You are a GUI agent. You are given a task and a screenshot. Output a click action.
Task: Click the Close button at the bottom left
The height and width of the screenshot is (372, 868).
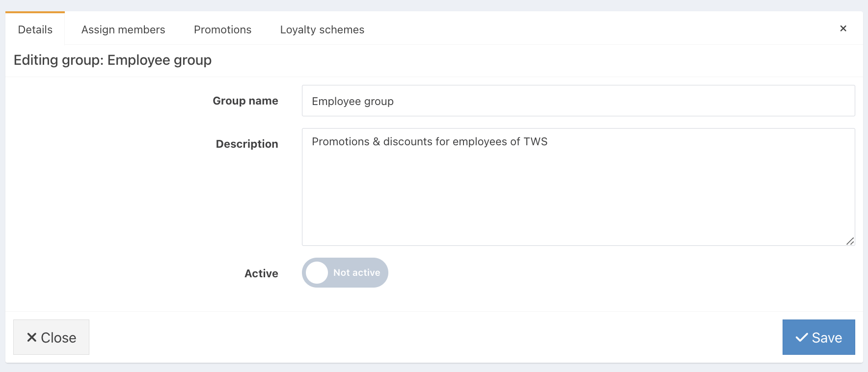[51, 337]
